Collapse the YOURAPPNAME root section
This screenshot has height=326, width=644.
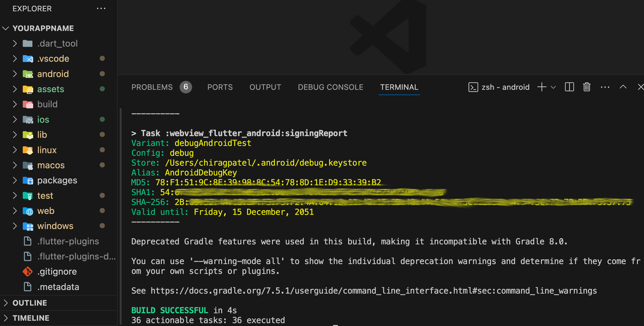pyautogui.click(x=43, y=28)
